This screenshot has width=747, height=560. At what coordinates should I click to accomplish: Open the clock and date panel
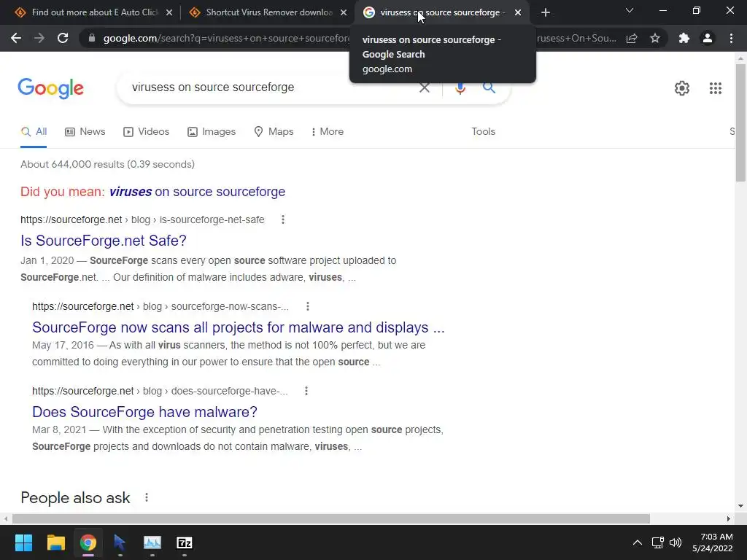[x=712, y=542]
